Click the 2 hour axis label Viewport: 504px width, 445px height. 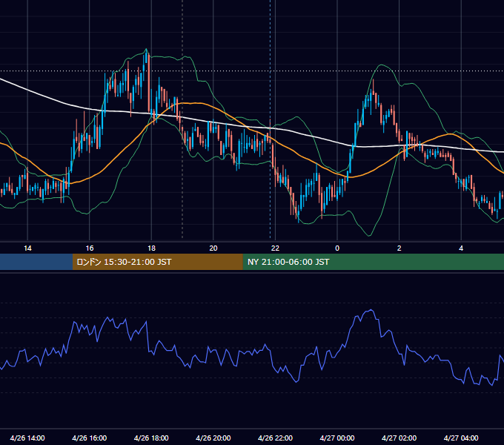pos(399,248)
